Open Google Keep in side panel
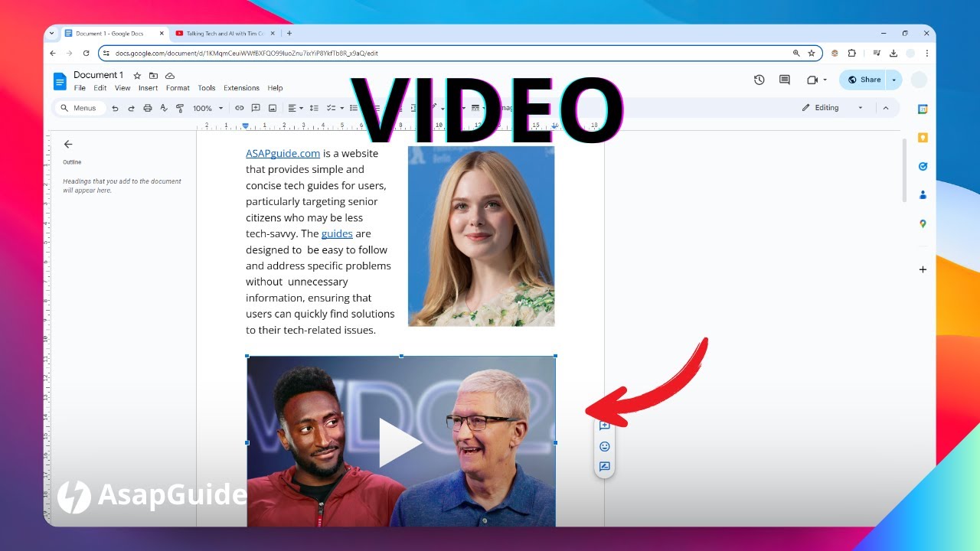 [923, 138]
